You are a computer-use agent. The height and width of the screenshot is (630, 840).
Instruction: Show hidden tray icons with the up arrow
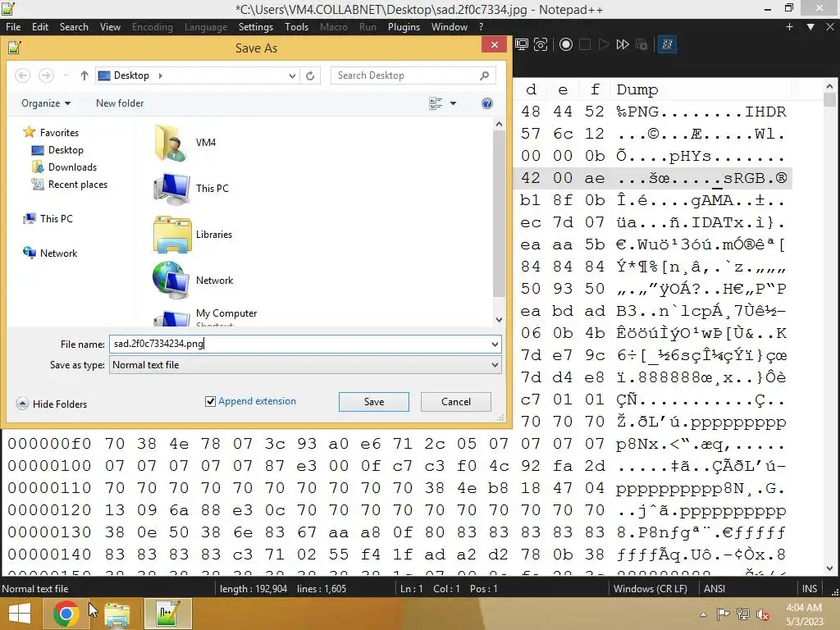coord(703,614)
